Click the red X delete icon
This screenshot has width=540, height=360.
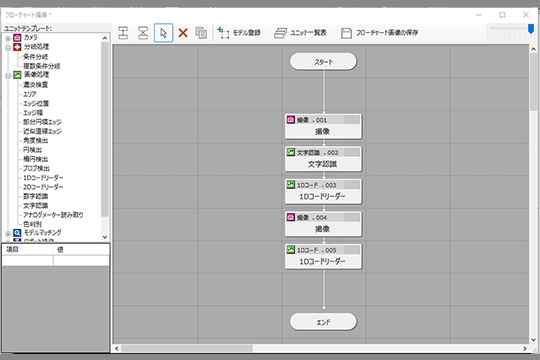[183, 33]
